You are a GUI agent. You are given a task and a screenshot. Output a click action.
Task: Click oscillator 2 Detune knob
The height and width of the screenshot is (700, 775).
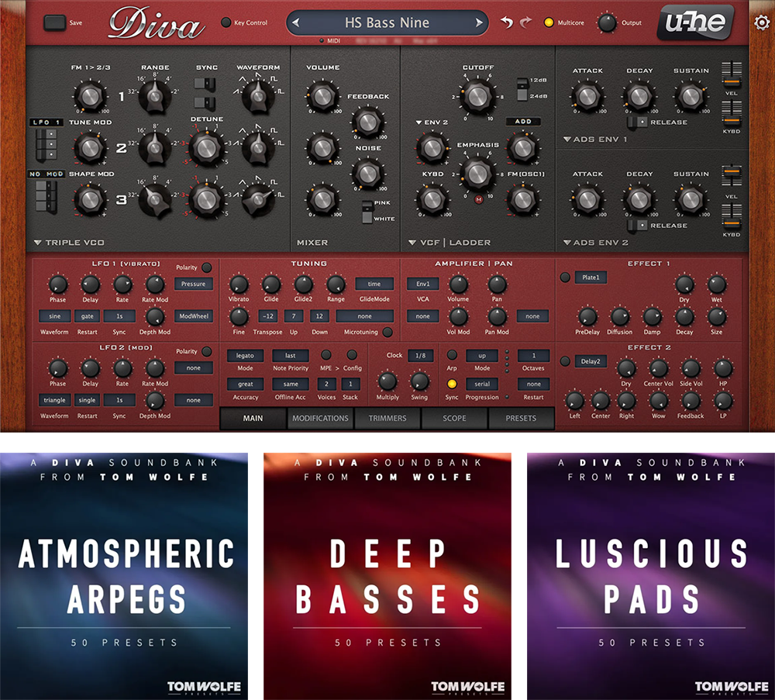[206, 147]
